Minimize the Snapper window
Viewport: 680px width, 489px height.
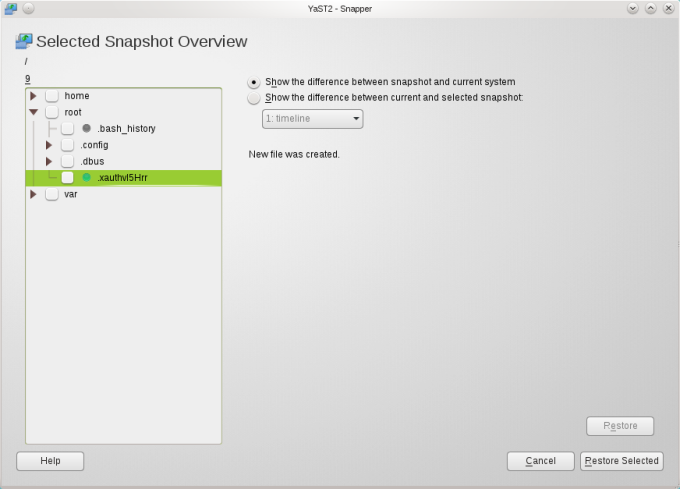point(633,8)
